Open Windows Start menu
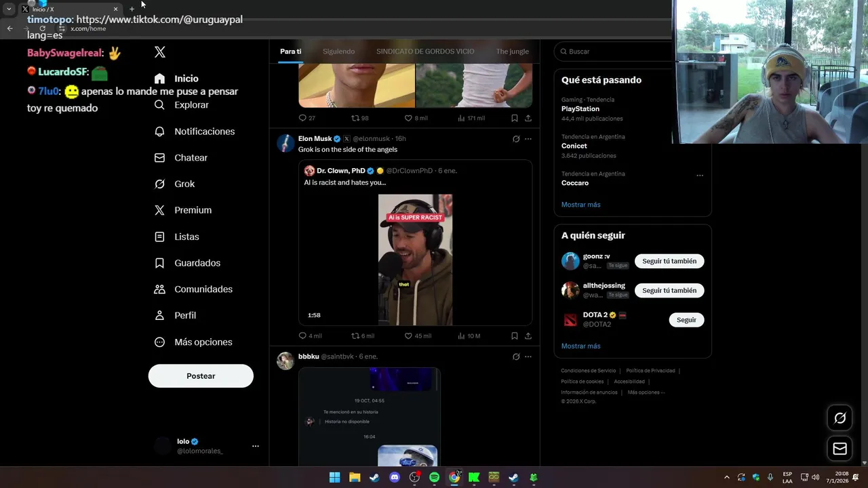 [334, 477]
